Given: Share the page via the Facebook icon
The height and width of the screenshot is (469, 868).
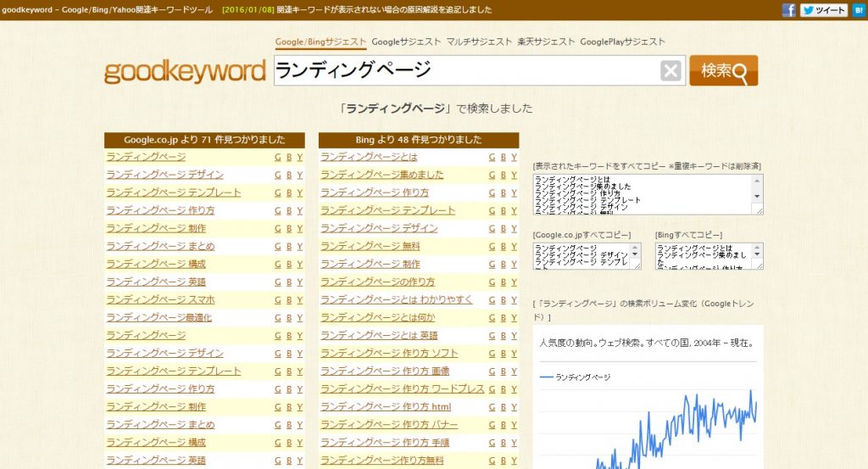Looking at the screenshot, I should point(788,10).
